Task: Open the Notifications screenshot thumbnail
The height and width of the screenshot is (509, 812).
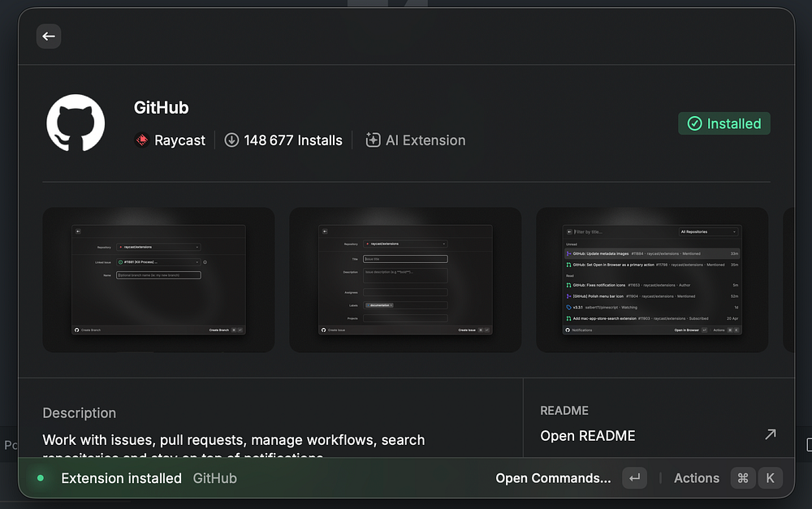Action: click(x=652, y=280)
